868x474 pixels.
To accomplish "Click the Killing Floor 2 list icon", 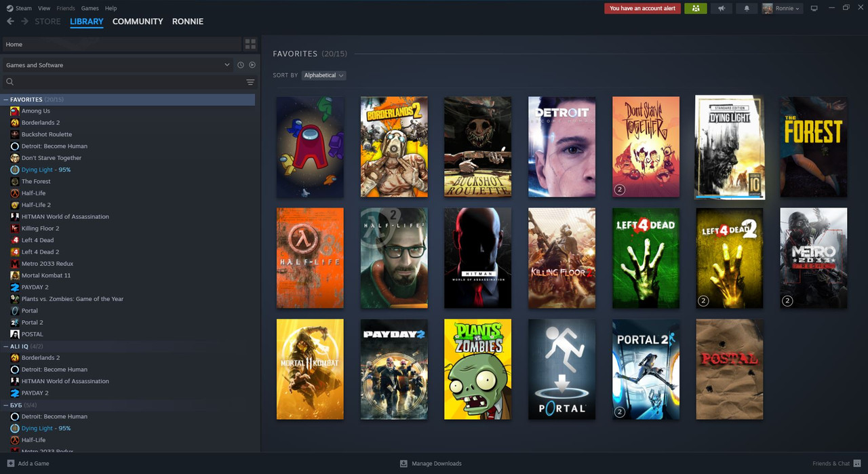I will (x=15, y=229).
